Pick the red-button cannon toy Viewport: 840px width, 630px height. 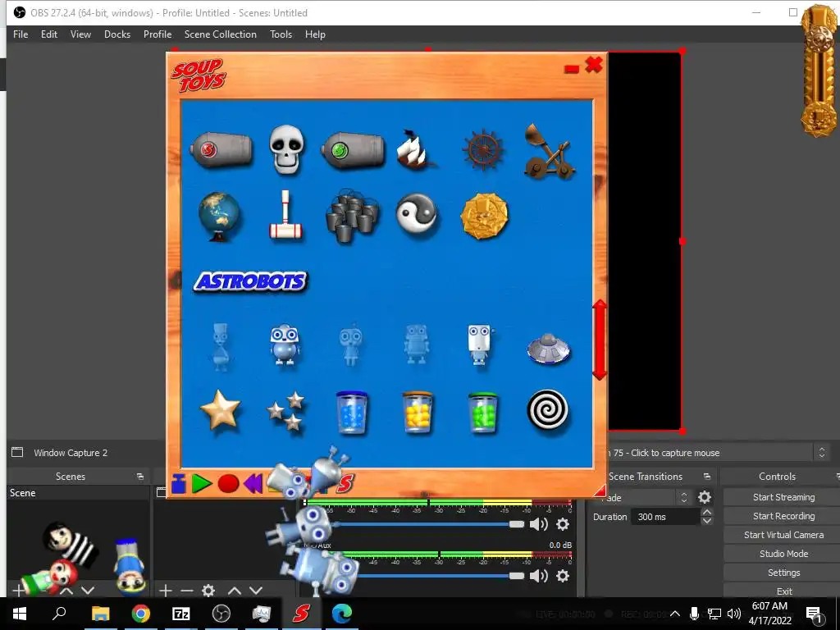(221, 149)
